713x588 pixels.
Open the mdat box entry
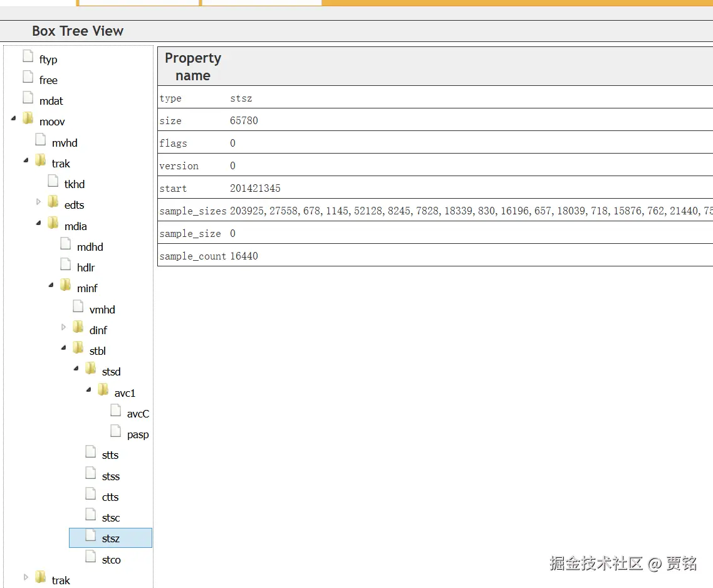tap(51, 101)
